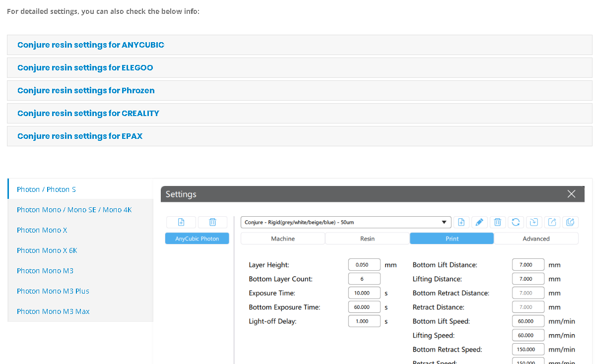Click the import profile icon

coord(534,222)
